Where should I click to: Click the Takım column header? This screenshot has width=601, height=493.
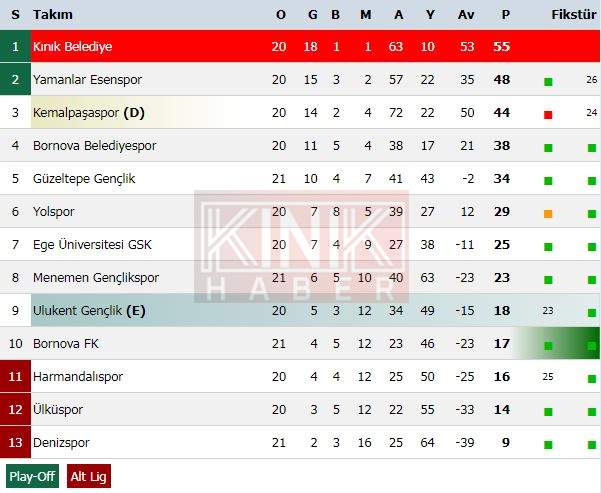pos(53,15)
